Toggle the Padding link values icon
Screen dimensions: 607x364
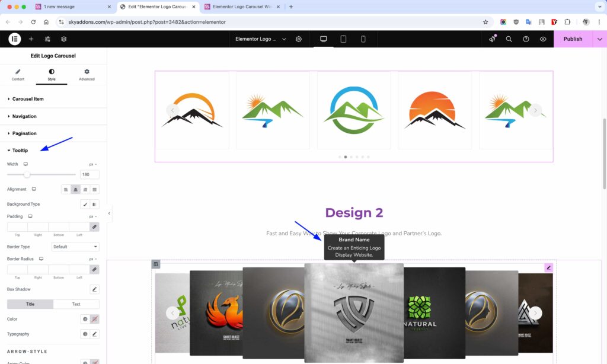pyautogui.click(x=94, y=227)
